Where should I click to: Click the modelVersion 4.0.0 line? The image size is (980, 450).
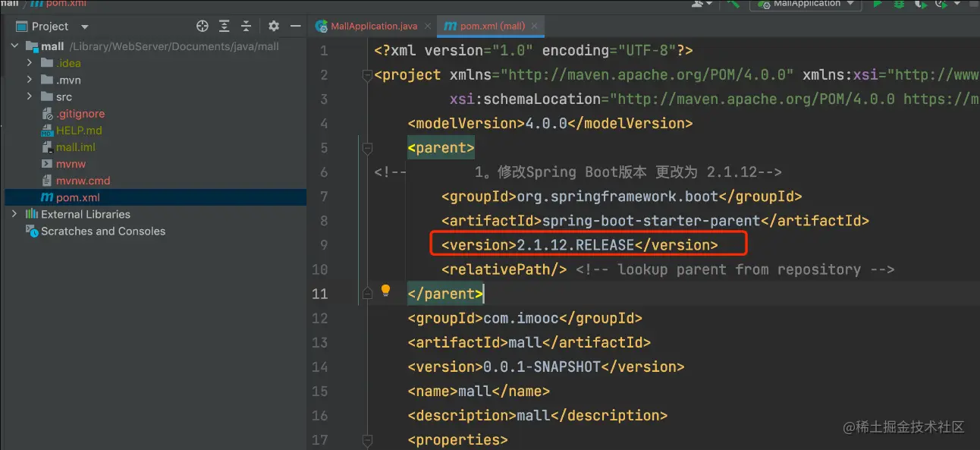tap(550, 123)
